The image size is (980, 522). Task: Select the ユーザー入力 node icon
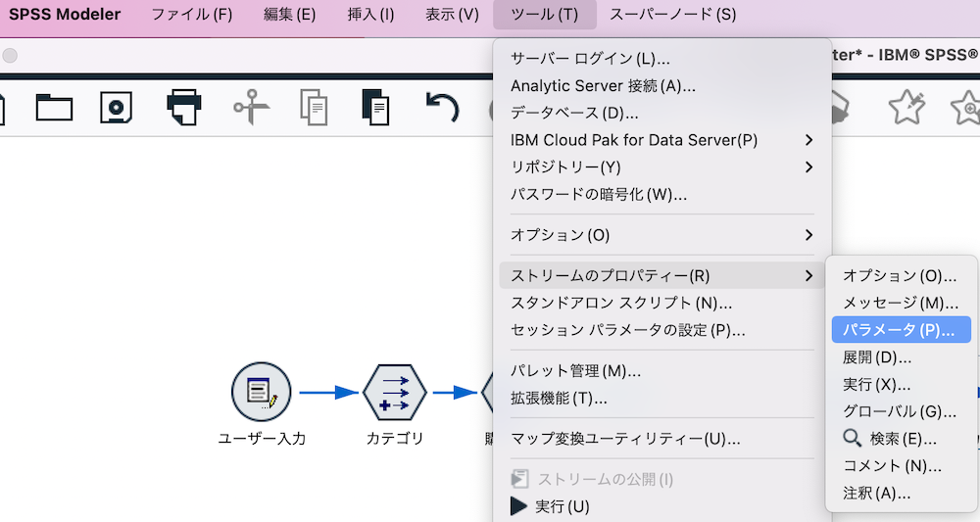262,392
